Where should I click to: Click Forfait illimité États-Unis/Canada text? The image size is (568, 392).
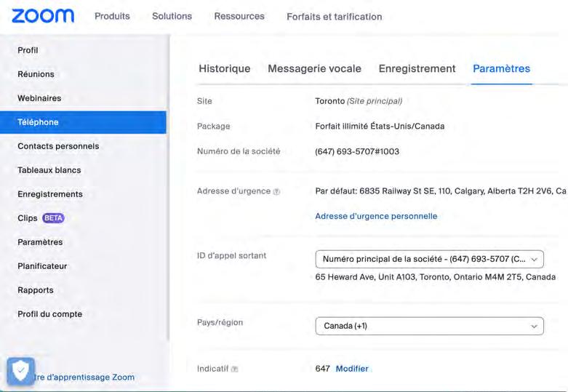(x=380, y=126)
